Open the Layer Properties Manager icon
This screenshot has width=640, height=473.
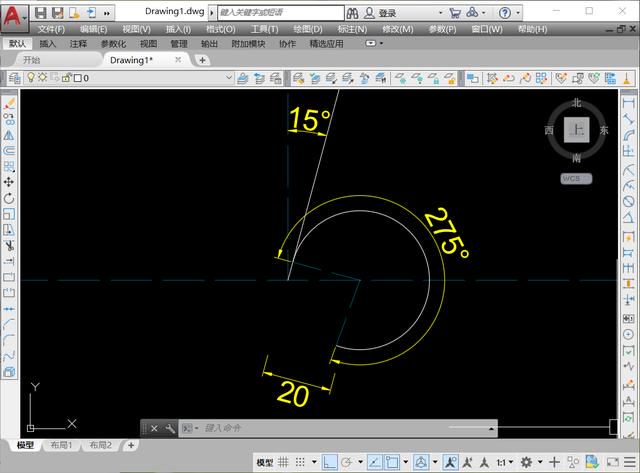(14, 78)
